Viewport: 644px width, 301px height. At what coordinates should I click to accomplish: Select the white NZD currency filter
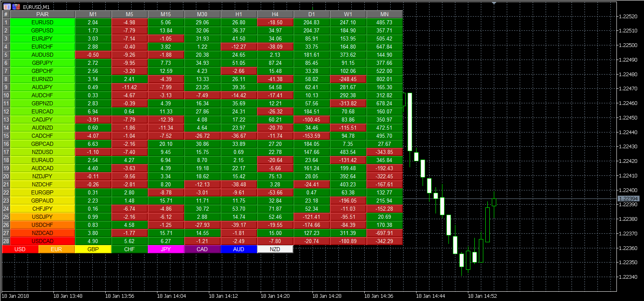[275, 249]
